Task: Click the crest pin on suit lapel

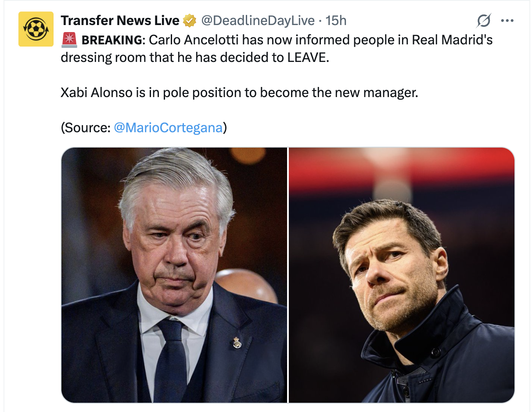Action: click(237, 342)
